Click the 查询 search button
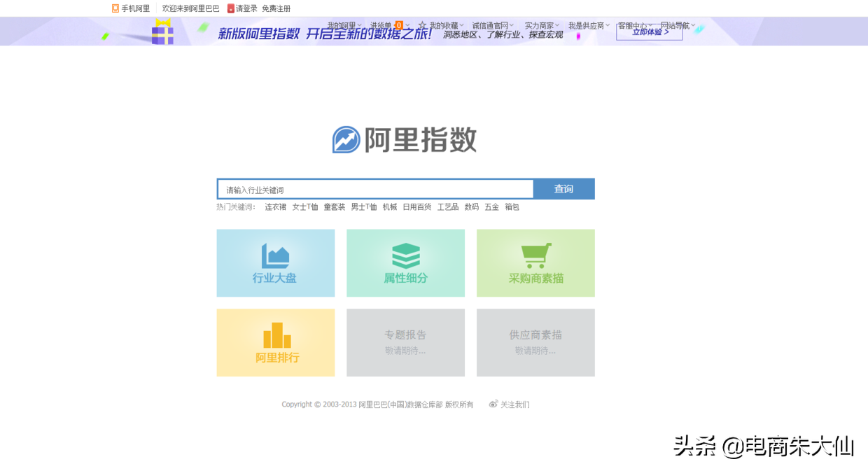 coord(563,189)
